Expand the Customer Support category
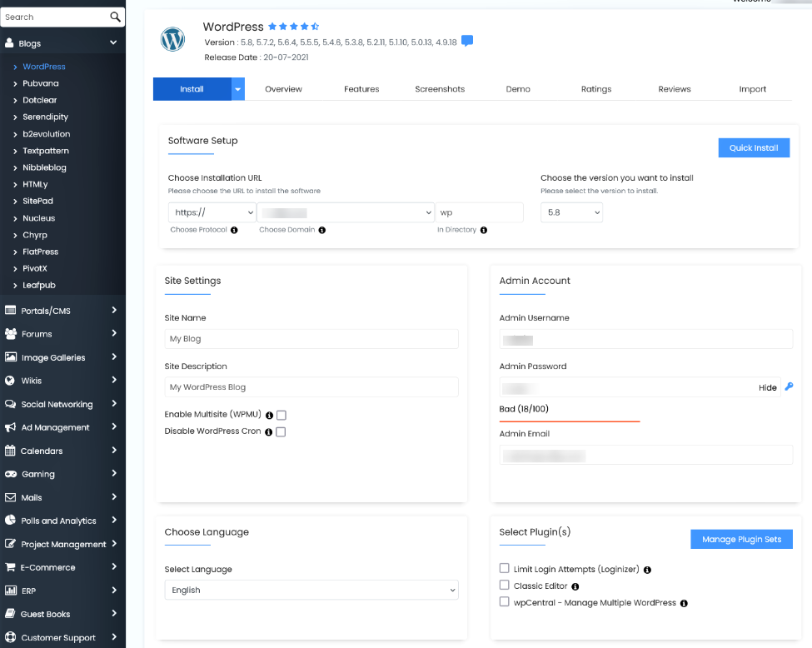The height and width of the screenshot is (648, 812). tap(114, 637)
